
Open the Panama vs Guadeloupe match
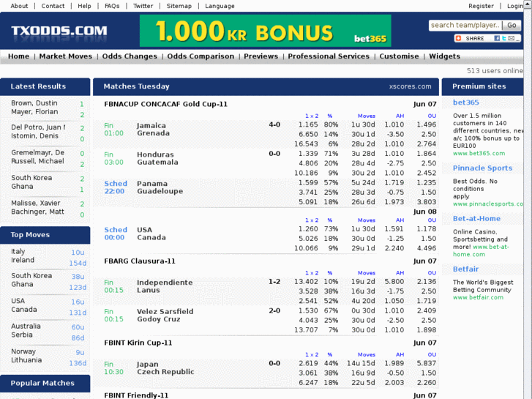tap(160, 187)
